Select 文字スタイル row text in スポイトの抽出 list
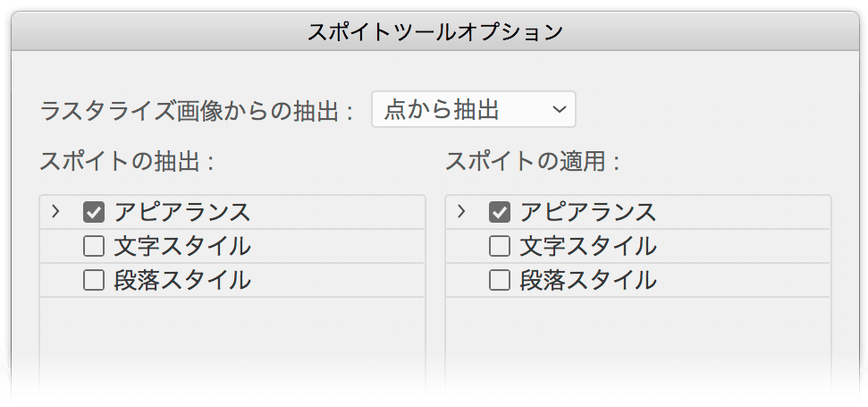This screenshot has width=868, height=407. [x=182, y=246]
